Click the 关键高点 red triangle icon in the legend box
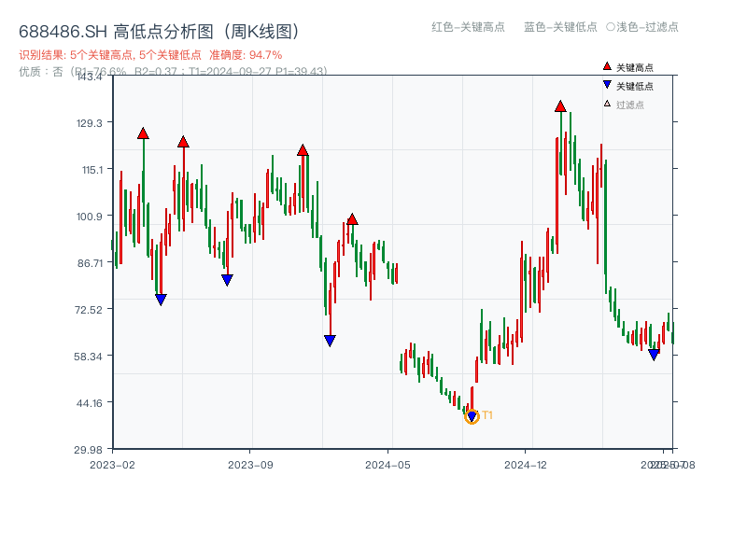This screenshot has height=560, width=747. pyautogui.click(x=605, y=65)
